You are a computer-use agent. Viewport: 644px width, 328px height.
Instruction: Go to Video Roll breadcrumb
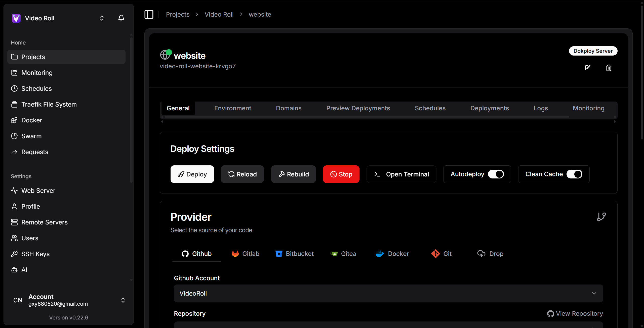[219, 14]
